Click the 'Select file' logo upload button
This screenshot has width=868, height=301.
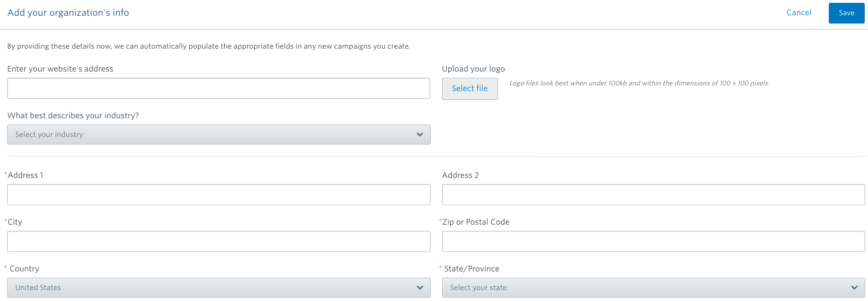point(469,89)
